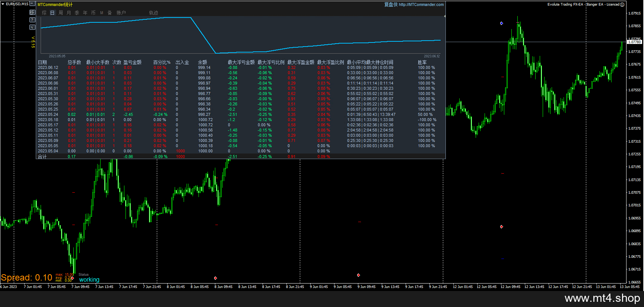Click the www.mt4.shop text

click(x=602, y=298)
